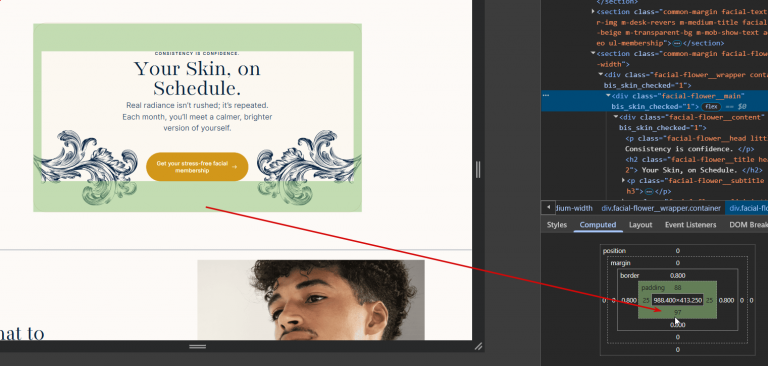Click the padding top value 88
The image size is (768, 366).
[x=677, y=288]
